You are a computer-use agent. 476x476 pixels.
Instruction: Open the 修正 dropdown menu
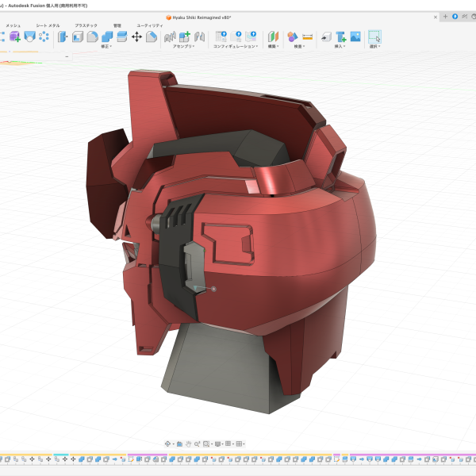point(106,47)
